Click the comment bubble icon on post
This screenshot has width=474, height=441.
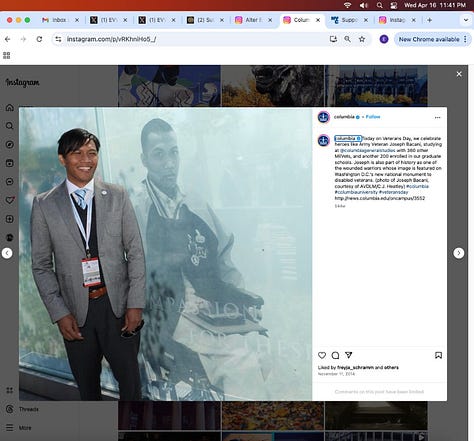coord(335,355)
